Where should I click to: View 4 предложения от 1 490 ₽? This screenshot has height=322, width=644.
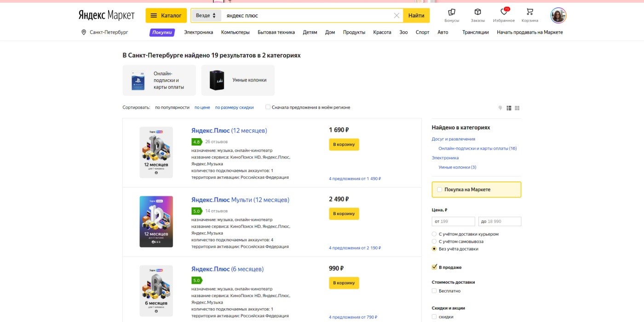[355, 179]
